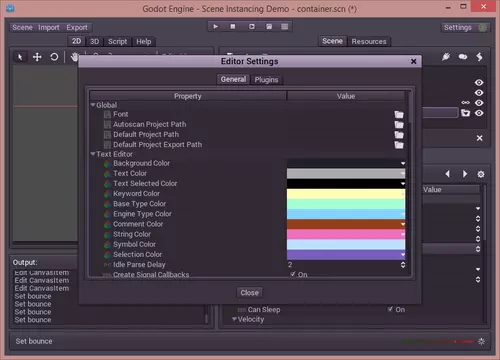The height and width of the screenshot is (360, 500).
Task: Pick the Keyword Color swatch
Action: point(346,194)
